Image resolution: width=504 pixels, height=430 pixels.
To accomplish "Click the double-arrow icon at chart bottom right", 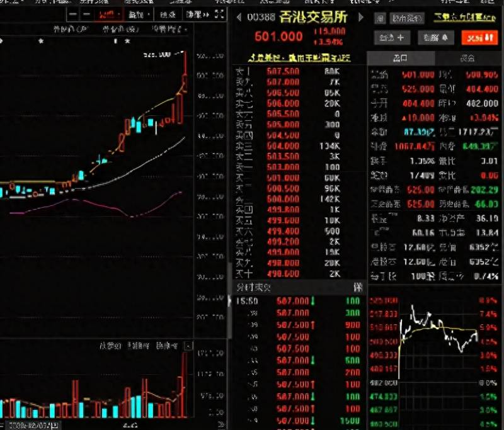I will pos(222,424).
